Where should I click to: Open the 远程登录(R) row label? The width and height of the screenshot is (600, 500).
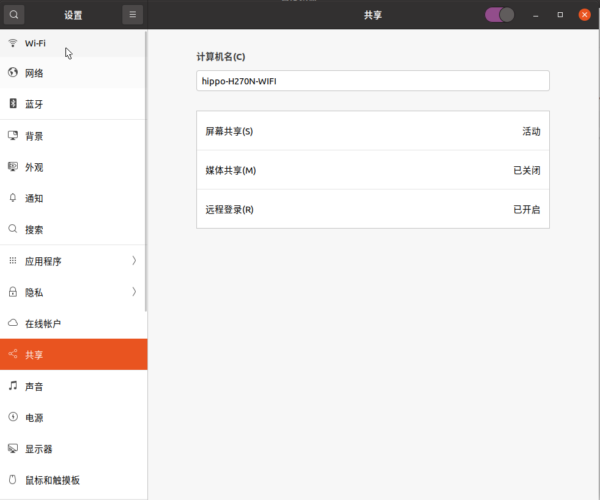coord(230,210)
